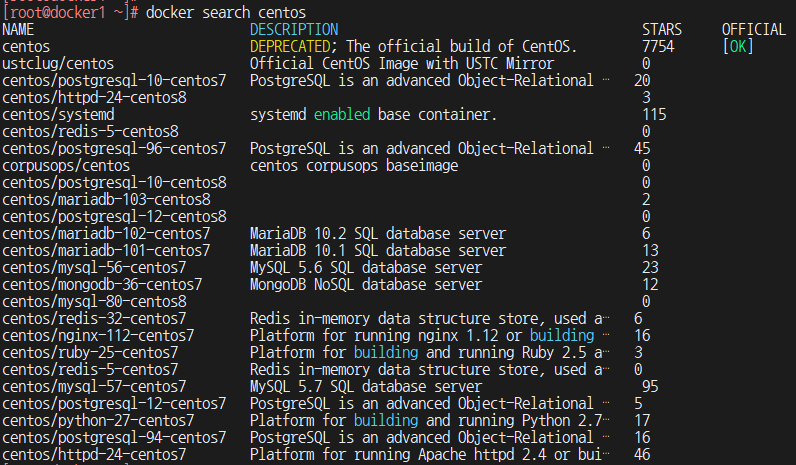
Task: Click the Apache httpd 2.4 description
Action: tap(429, 455)
